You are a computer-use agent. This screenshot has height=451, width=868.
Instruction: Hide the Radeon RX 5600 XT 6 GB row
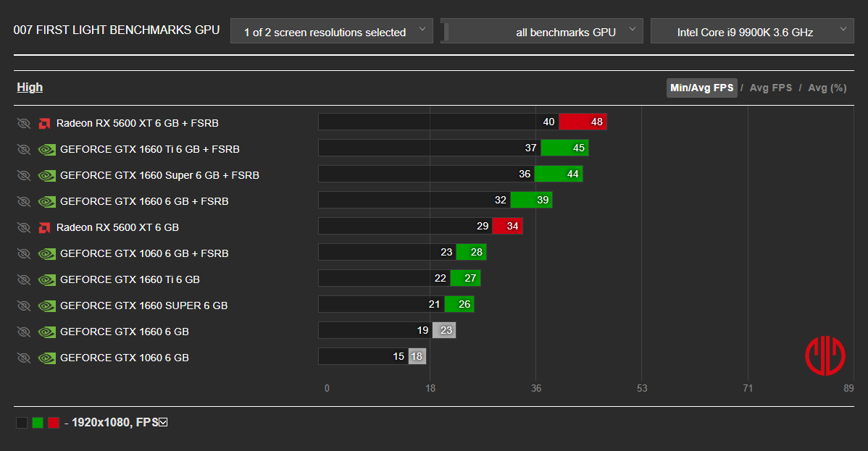click(24, 227)
